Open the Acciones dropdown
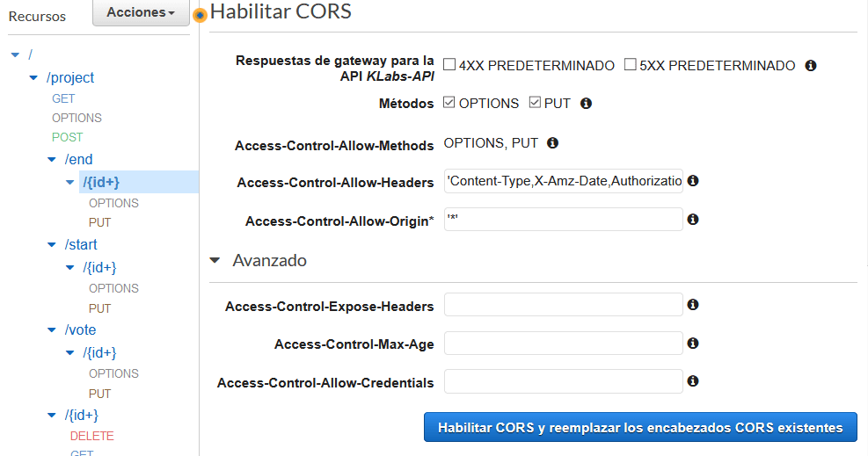The height and width of the screenshot is (456, 868). [x=141, y=12]
